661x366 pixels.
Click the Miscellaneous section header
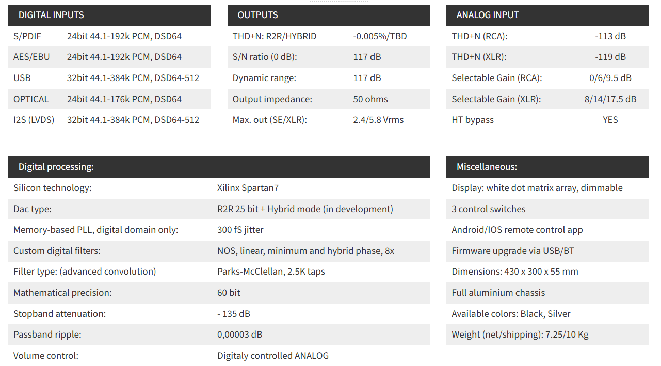click(547, 167)
